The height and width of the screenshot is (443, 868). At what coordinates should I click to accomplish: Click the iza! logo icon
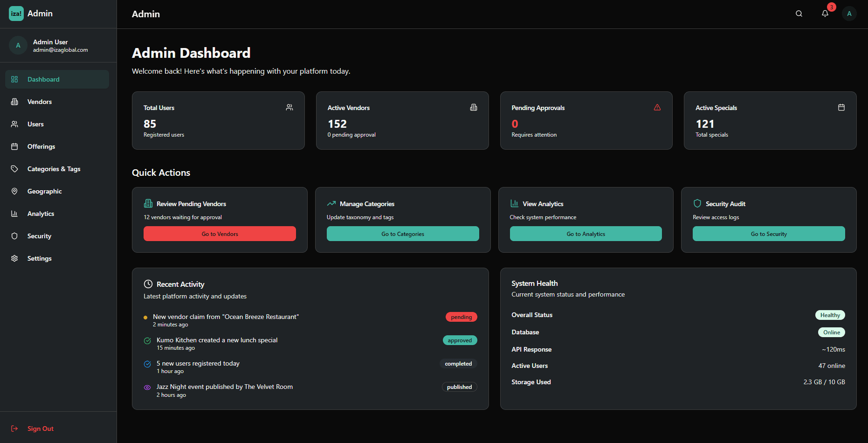point(16,14)
